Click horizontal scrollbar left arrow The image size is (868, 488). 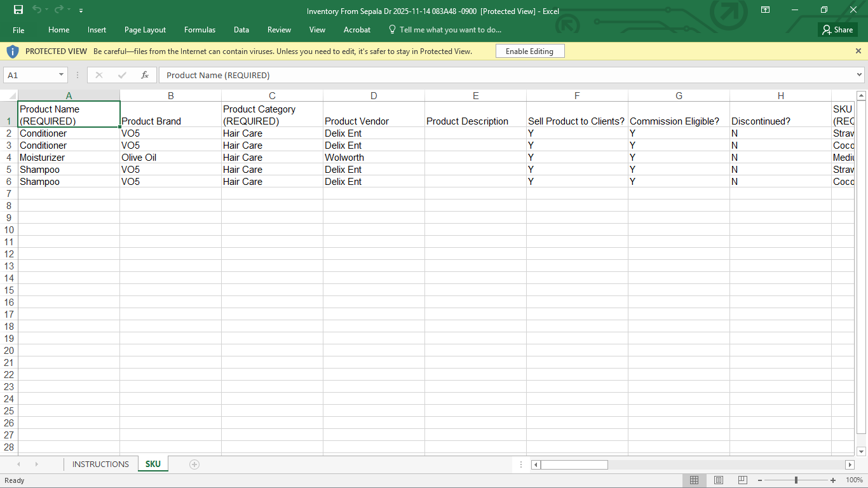click(x=536, y=465)
